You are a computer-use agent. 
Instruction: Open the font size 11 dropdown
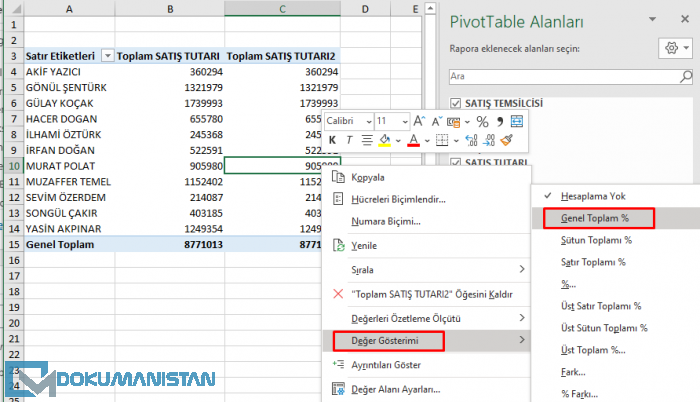pos(405,121)
